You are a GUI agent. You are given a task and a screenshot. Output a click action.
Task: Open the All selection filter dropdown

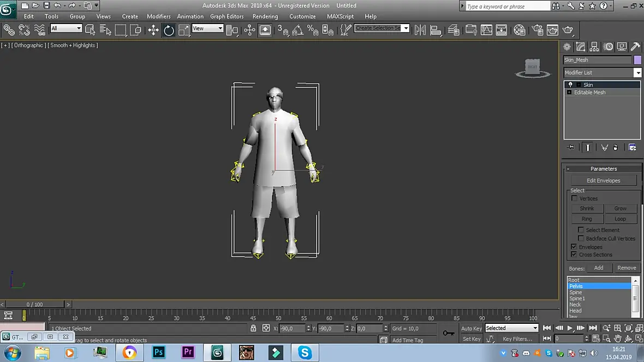(x=65, y=28)
